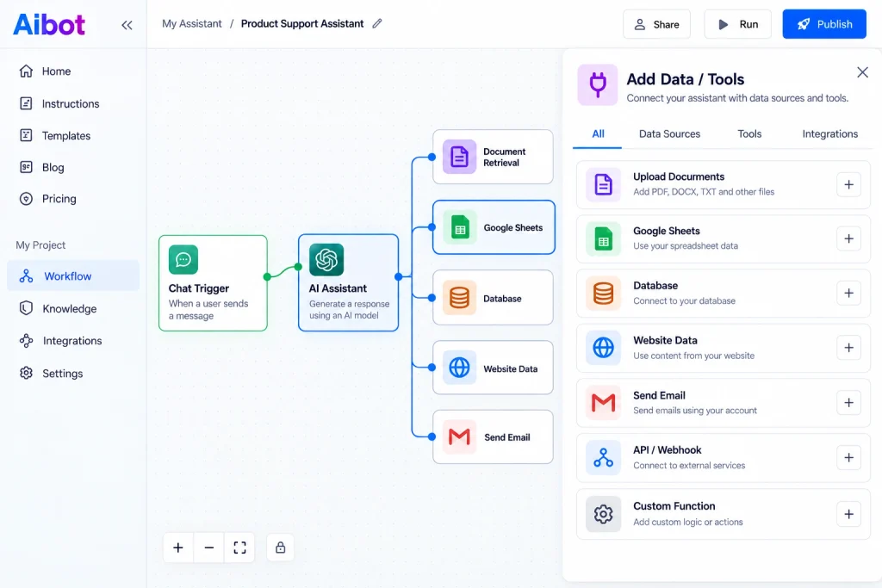Click Database icon in panel list
This screenshot has height=588, width=882.
click(x=603, y=293)
